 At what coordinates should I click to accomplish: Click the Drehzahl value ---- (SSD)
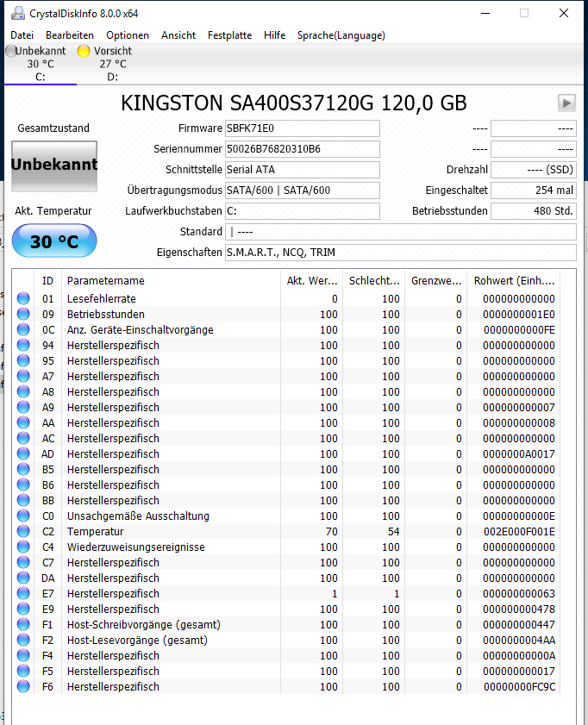(534, 170)
